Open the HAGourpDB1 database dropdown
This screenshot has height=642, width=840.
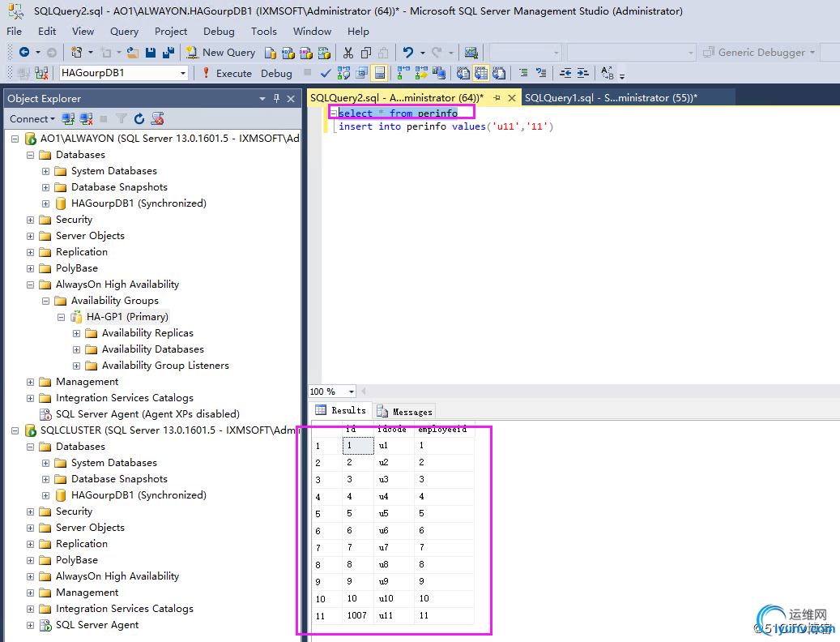183,73
